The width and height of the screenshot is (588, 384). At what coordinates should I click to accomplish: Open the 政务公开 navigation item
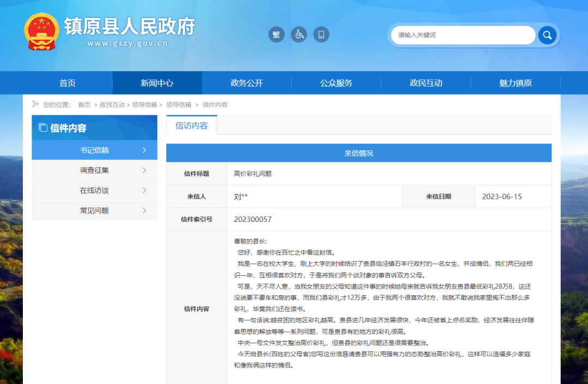(247, 83)
